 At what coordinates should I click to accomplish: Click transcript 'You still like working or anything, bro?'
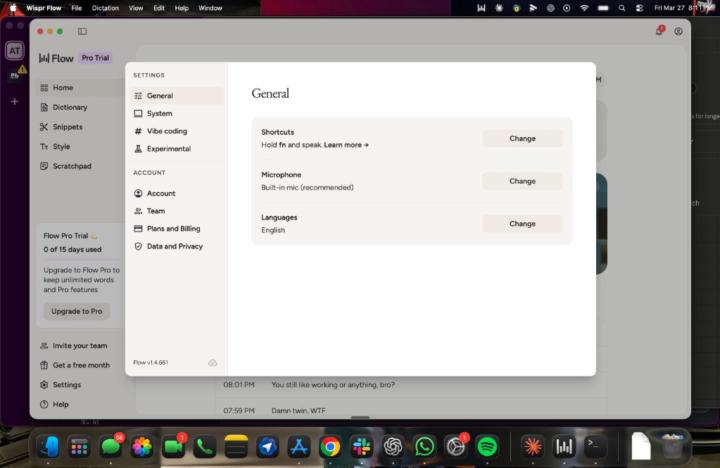pos(333,385)
